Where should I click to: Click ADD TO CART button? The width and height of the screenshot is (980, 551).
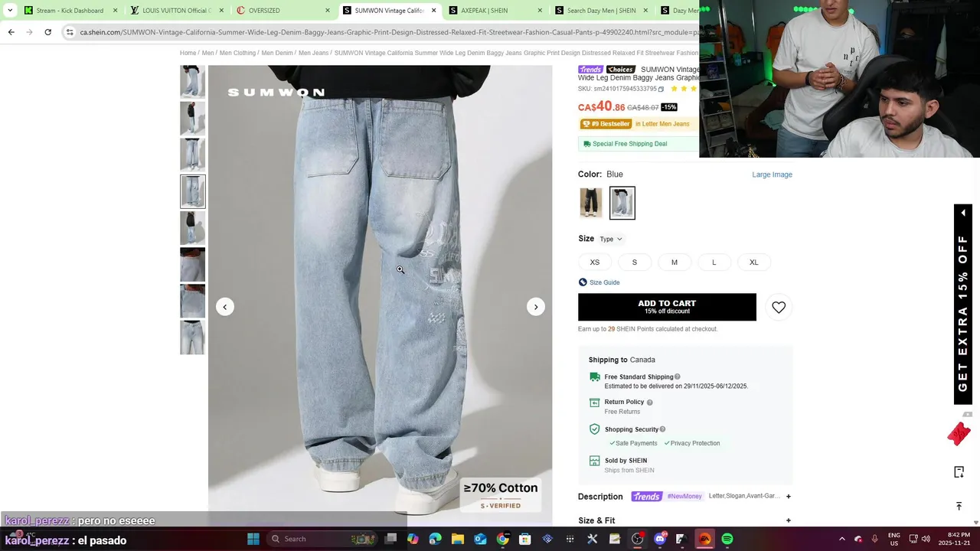pos(667,307)
